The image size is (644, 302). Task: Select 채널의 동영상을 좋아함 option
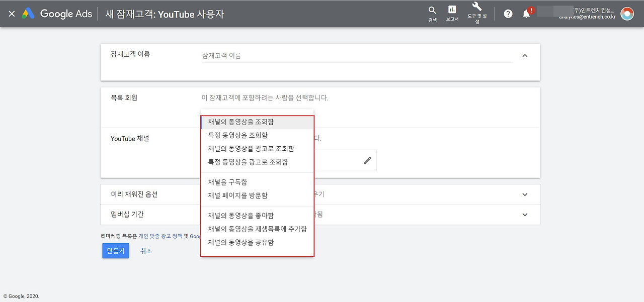click(257, 216)
